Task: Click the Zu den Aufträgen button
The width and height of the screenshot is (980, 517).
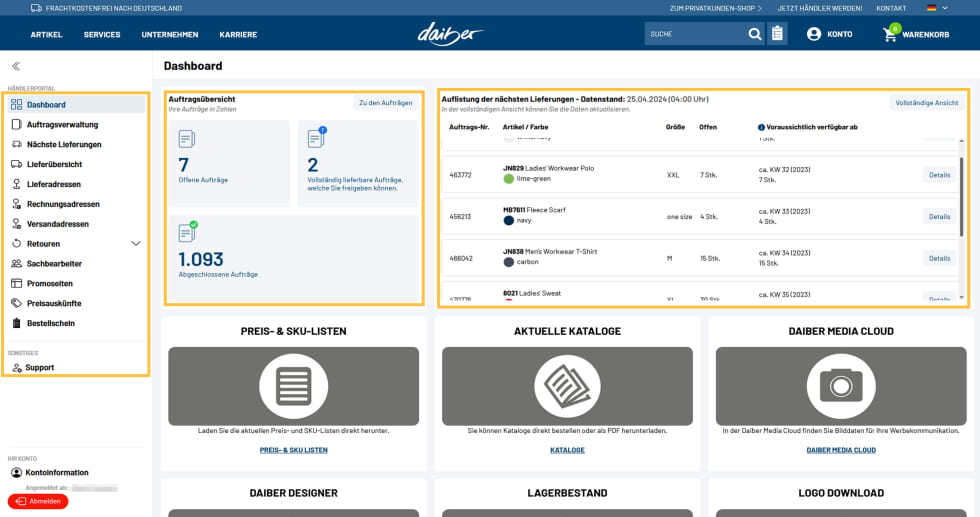Action: [x=386, y=103]
